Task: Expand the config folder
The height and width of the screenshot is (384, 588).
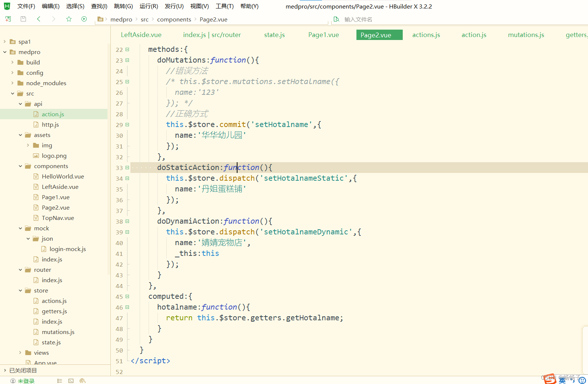Action: [x=13, y=73]
